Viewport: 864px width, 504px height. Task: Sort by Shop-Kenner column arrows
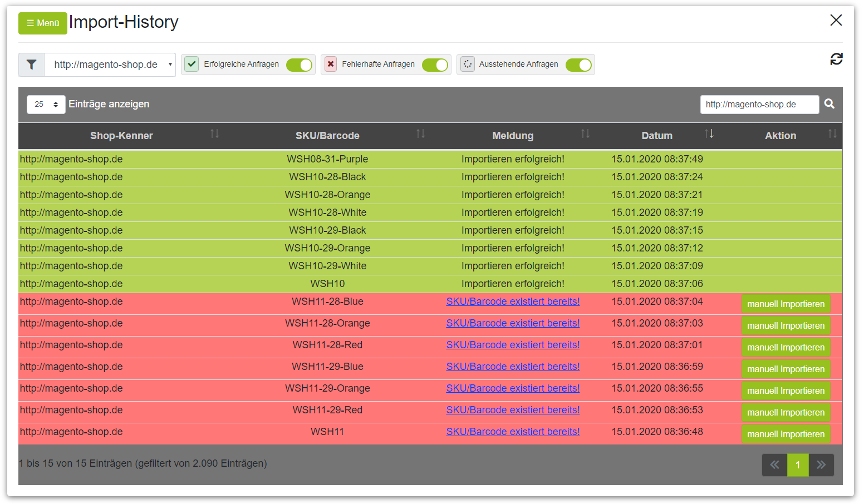click(x=214, y=134)
